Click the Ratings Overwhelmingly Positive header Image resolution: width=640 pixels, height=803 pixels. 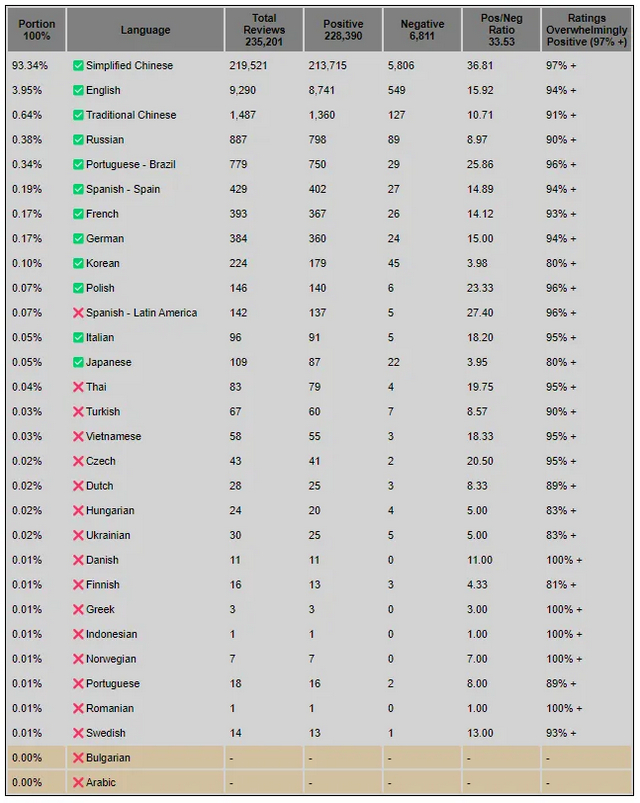[x=586, y=30]
